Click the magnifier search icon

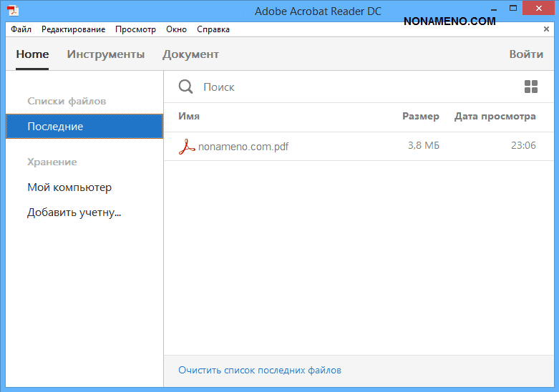click(185, 87)
